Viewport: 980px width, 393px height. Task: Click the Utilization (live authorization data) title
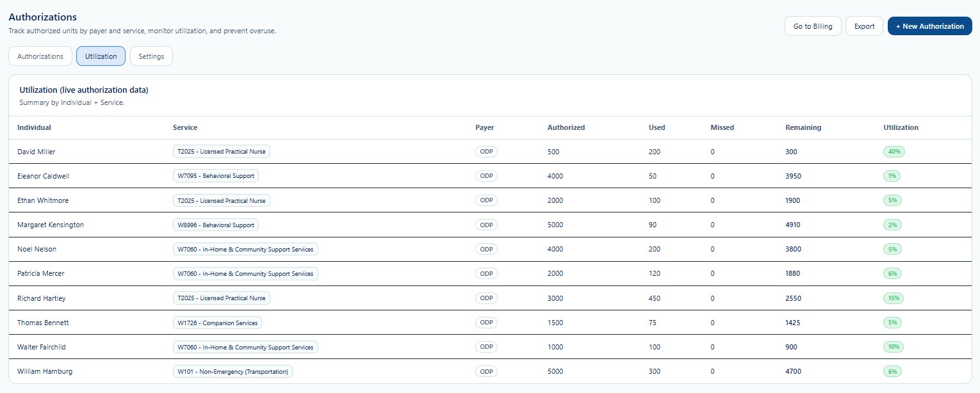84,90
